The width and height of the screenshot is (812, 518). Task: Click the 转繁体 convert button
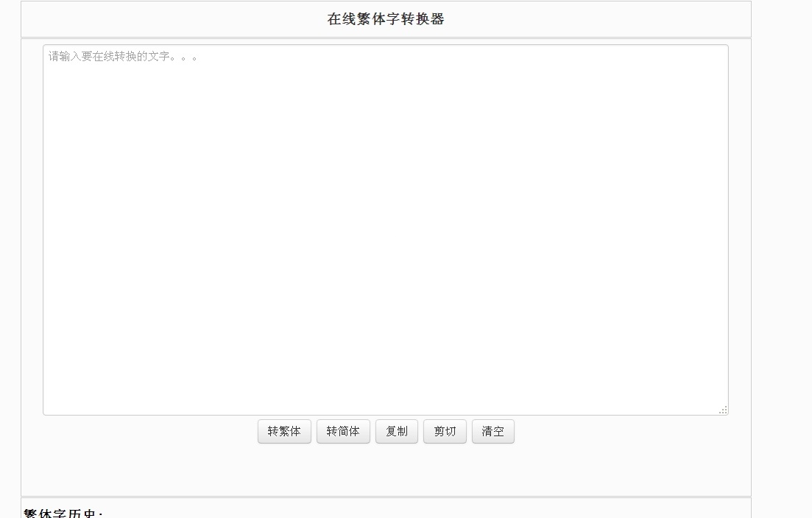284,431
